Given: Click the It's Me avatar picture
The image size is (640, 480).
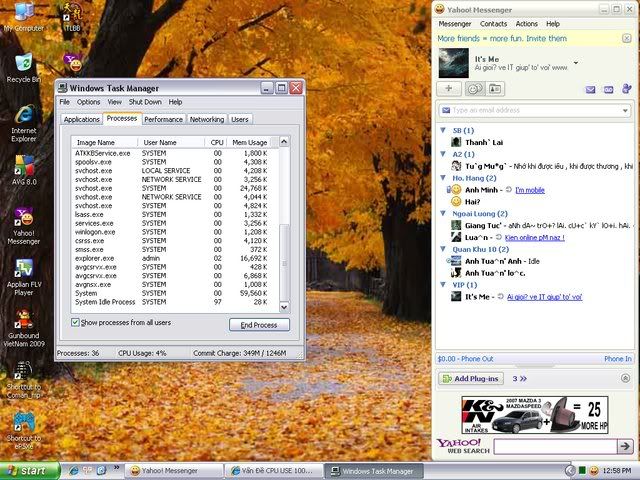Looking at the screenshot, I should tap(453, 63).
